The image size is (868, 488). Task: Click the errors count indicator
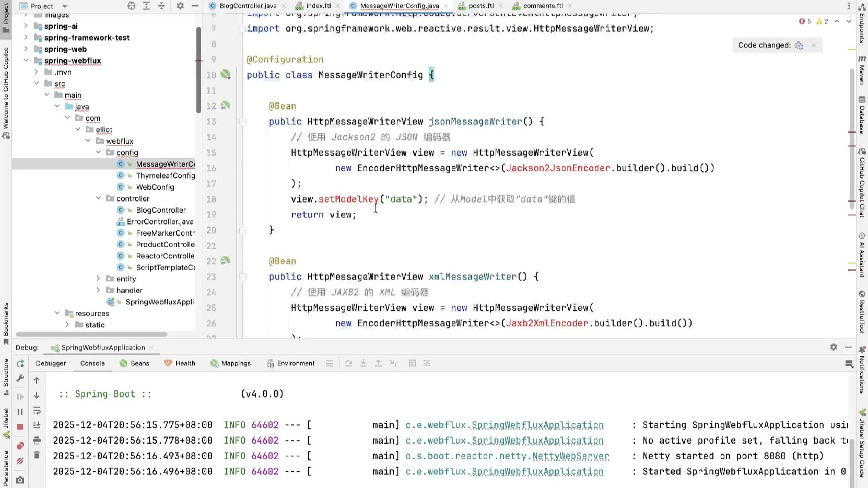pos(805,21)
